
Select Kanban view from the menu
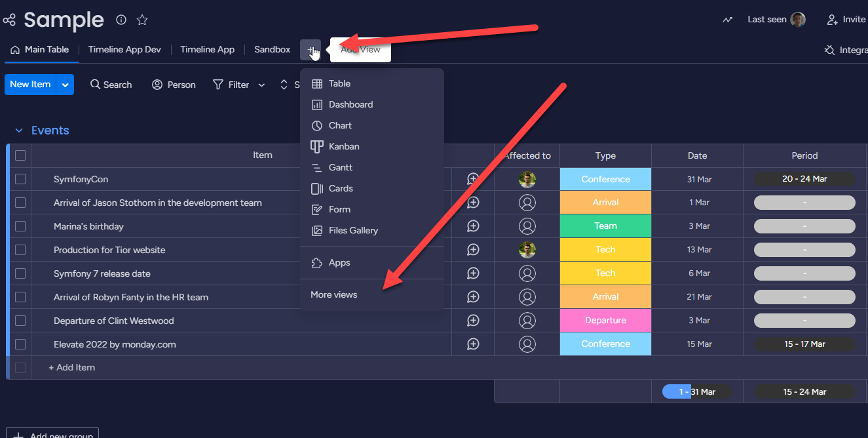tap(343, 146)
